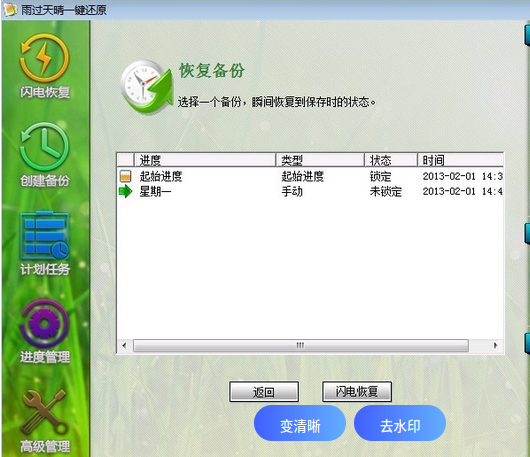Click the 锁定 status cell of 起始进度
Image resolution: width=530 pixels, height=457 pixels.
point(380,176)
